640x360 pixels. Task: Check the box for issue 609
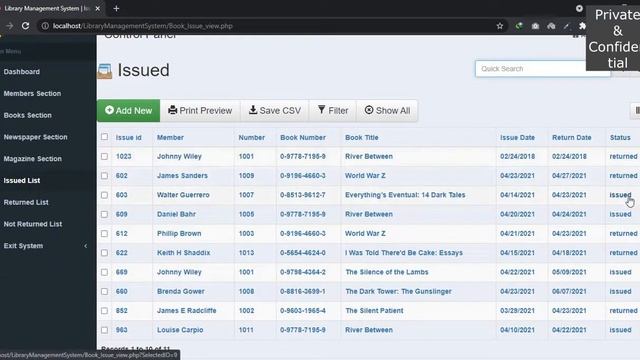click(104, 214)
